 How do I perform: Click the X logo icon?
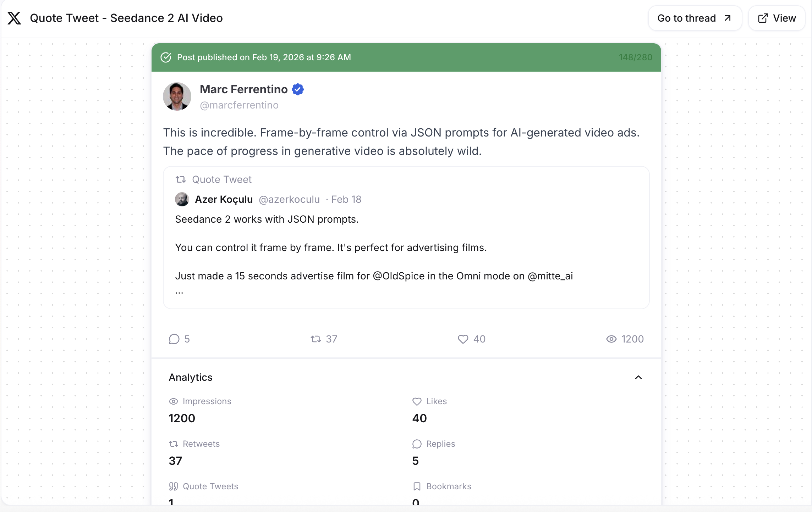coord(14,18)
